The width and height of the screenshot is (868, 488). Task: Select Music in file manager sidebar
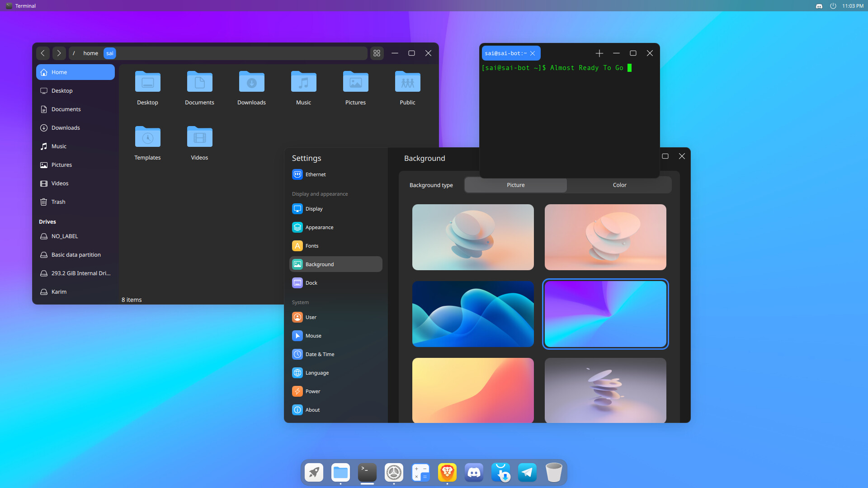pyautogui.click(x=75, y=146)
